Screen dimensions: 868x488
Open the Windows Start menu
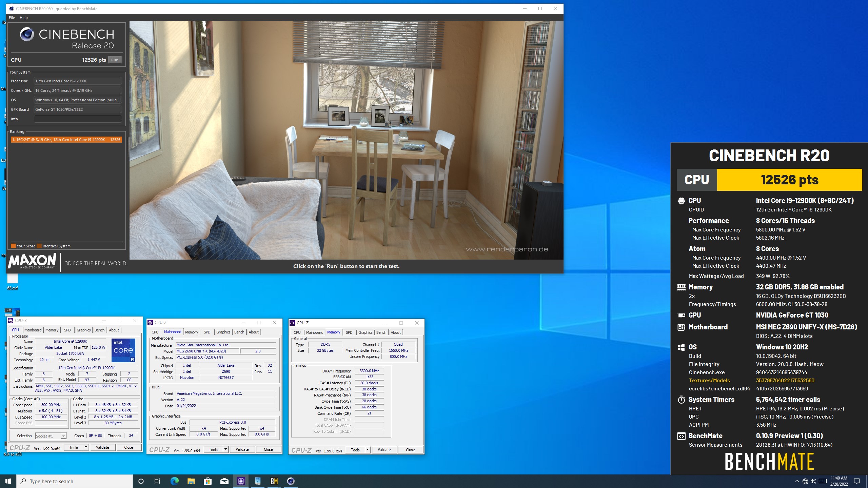(x=8, y=481)
